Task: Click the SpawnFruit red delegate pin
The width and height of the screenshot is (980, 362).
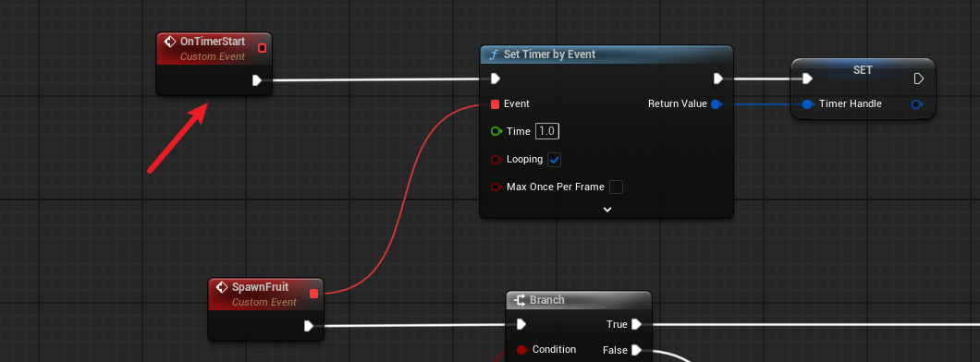Action: [x=313, y=294]
